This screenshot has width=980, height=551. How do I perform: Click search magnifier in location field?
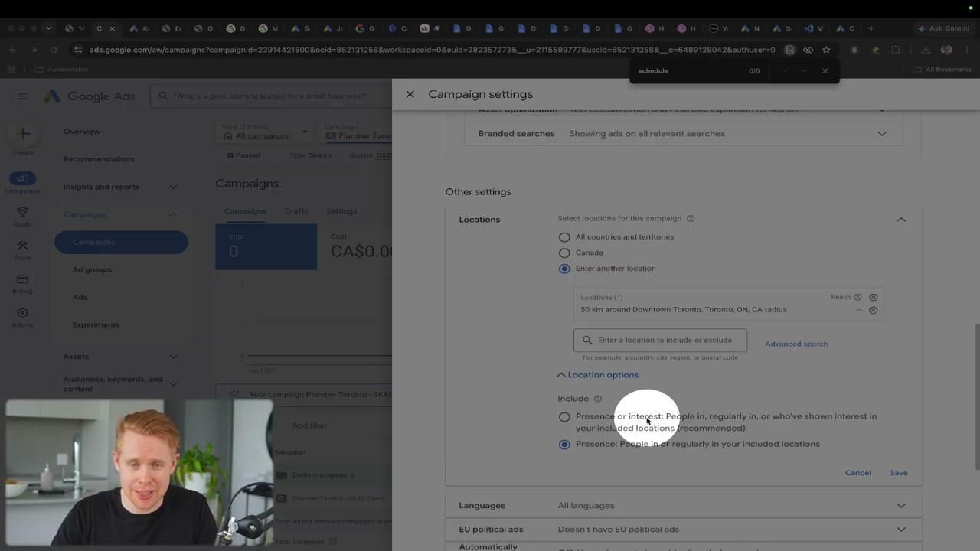click(587, 341)
